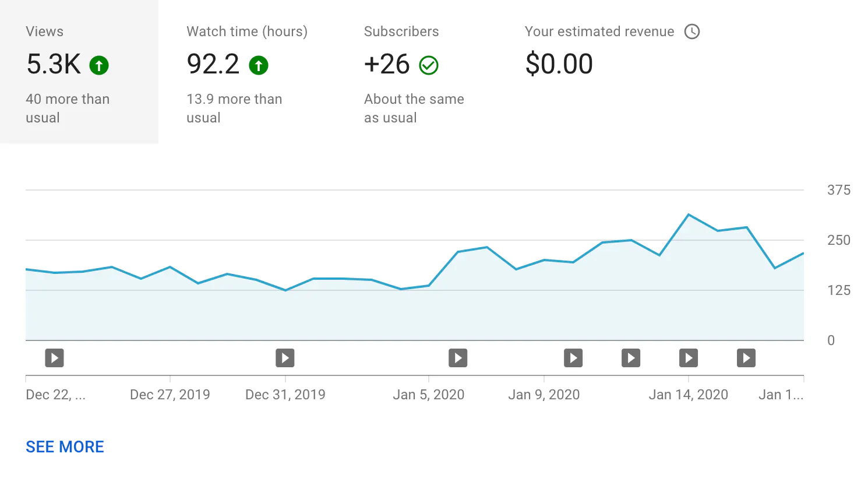Click the Dec 27, 2019 date label
Image resolution: width=868 pixels, height=478 pixels.
coord(170,395)
